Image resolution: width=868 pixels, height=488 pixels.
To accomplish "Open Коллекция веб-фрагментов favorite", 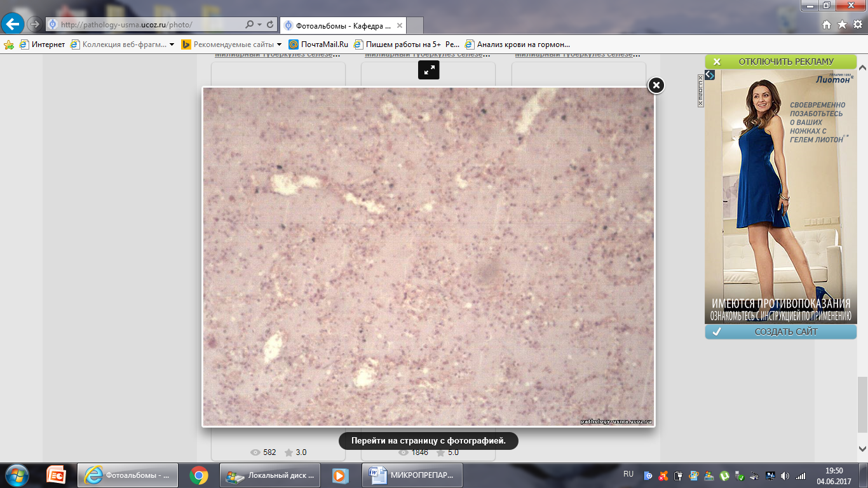I will tap(118, 44).
